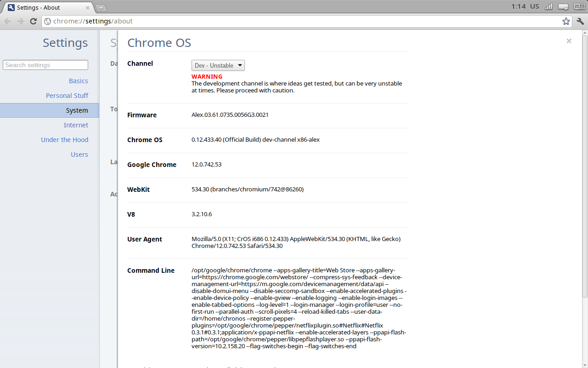Click the Google Chrome row label
The image size is (588, 368).
152,165
